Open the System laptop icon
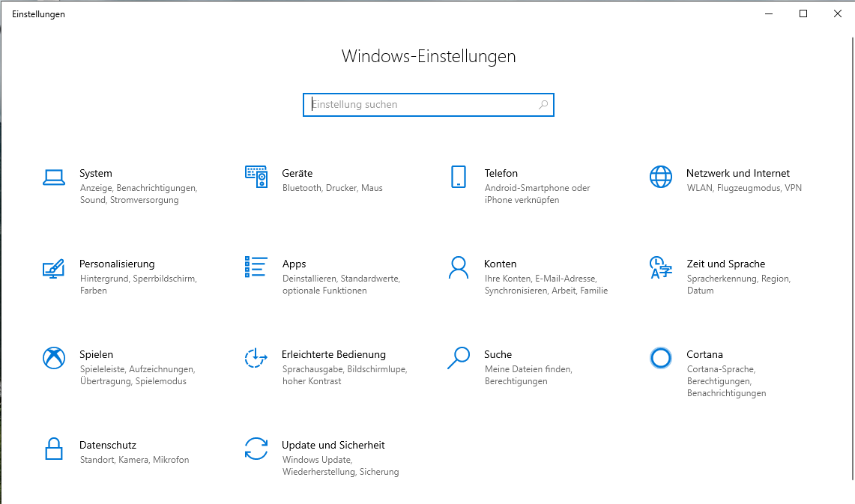The width and height of the screenshot is (855, 504). point(54,177)
